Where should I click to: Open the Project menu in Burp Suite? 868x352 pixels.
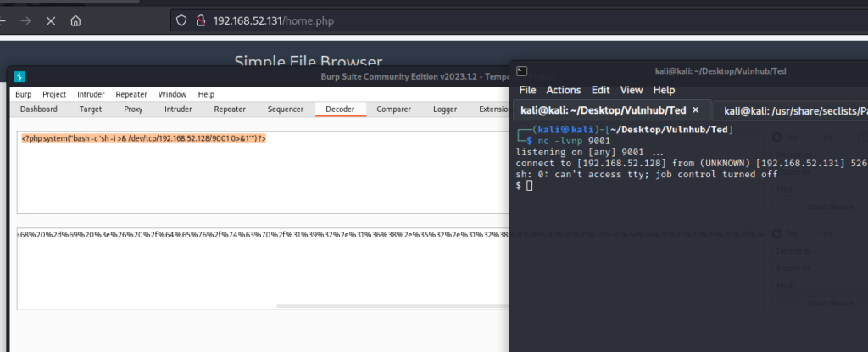pyautogui.click(x=54, y=94)
